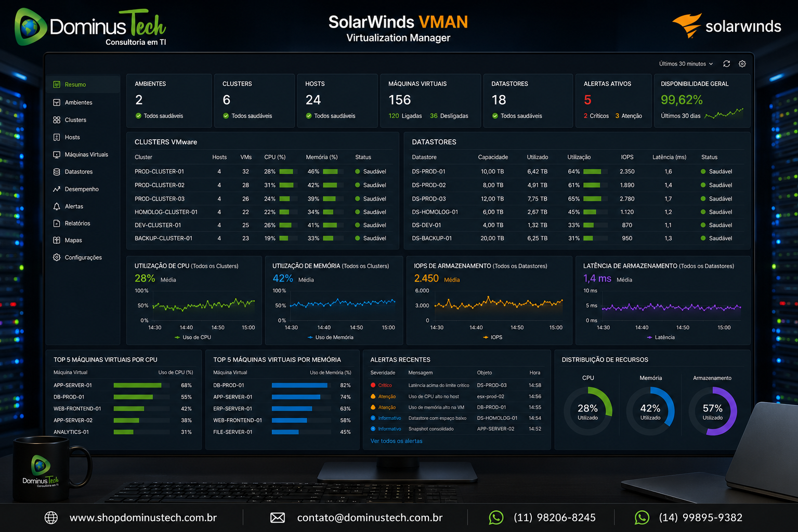Click the Memória 42% donut chart
This screenshot has height=532, width=798.
click(650, 411)
